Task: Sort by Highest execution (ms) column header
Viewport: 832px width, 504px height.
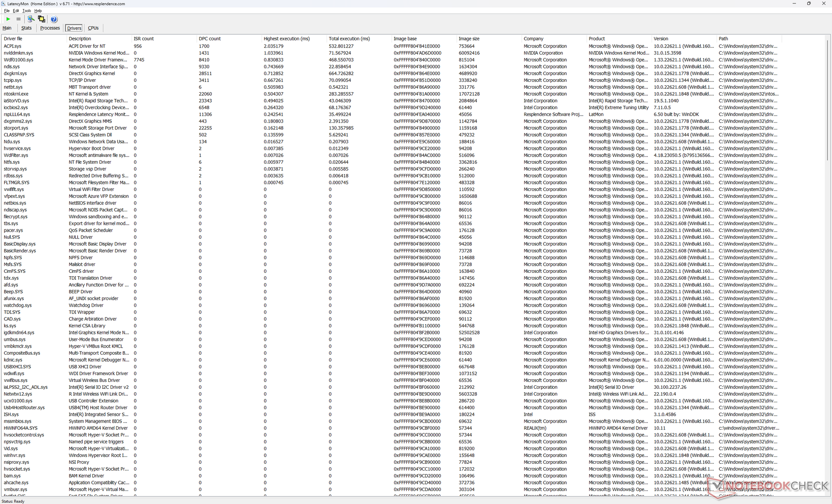Action: [286, 39]
